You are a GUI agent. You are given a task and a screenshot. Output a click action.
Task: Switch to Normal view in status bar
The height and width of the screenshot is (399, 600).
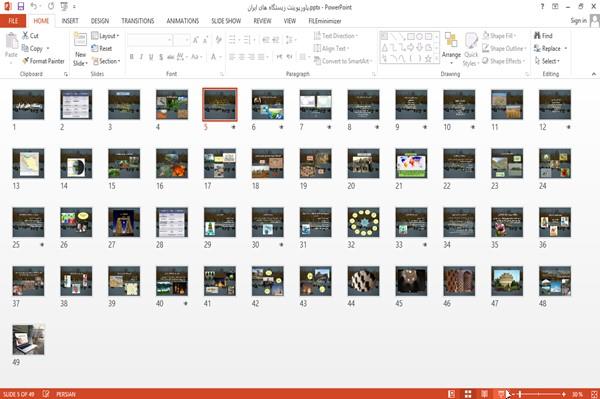pyautogui.click(x=452, y=394)
